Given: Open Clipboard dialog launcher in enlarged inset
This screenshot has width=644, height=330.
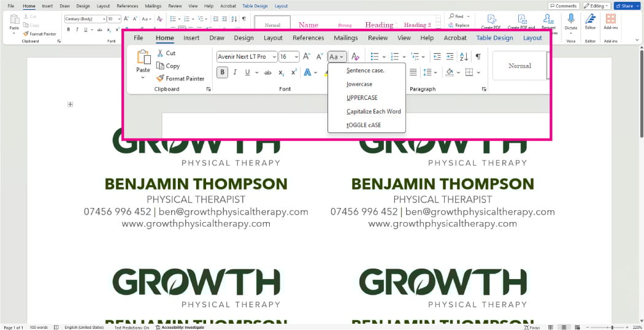Looking at the screenshot, I should click(x=209, y=89).
